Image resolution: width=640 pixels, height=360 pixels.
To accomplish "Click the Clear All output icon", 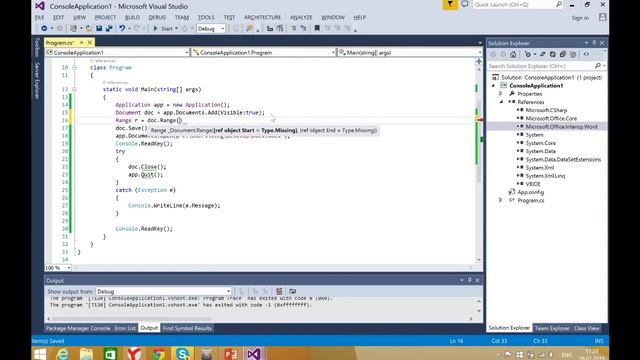I will [x=279, y=291].
